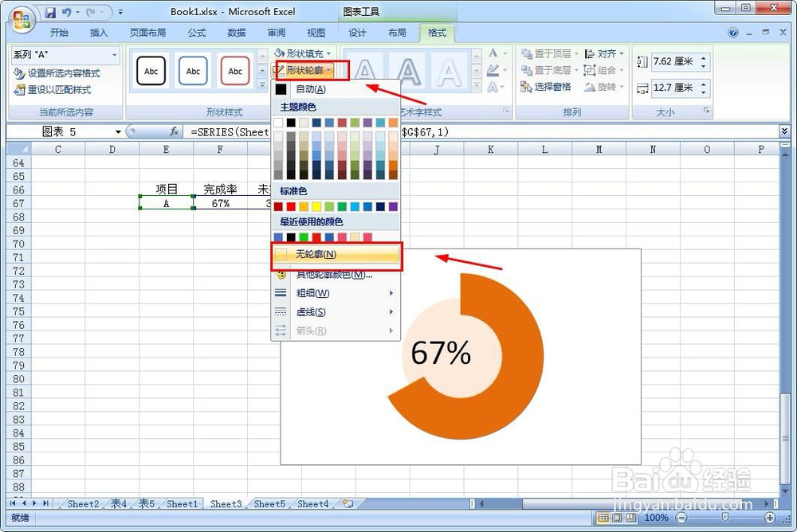Switch to Page Layout view icon
The image size is (797, 532).
point(617,518)
